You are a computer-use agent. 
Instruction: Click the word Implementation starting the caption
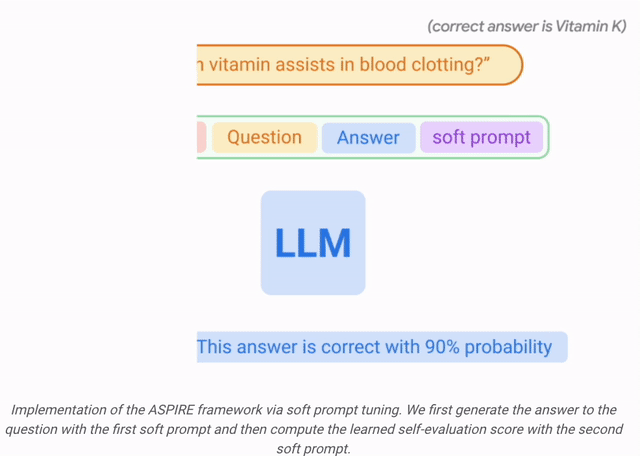[59, 409]
